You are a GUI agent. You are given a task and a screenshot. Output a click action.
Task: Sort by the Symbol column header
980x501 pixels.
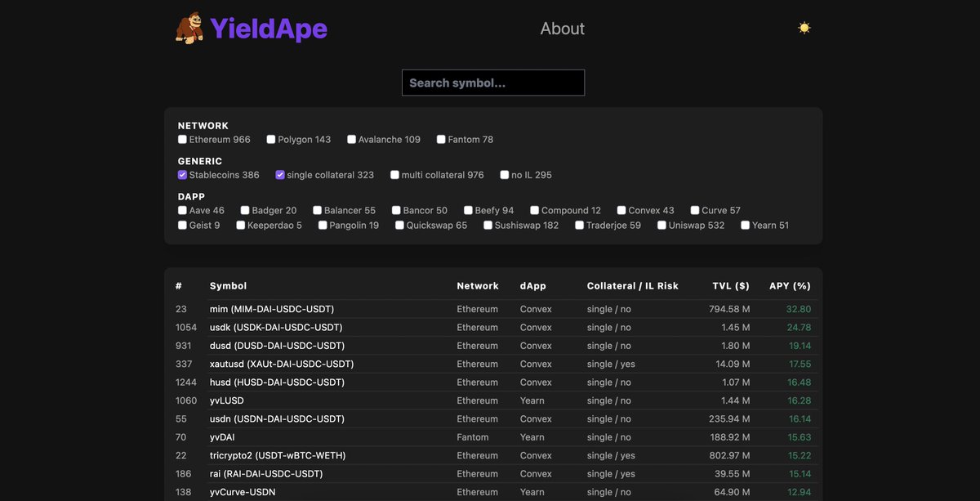(x=228, y=286)
